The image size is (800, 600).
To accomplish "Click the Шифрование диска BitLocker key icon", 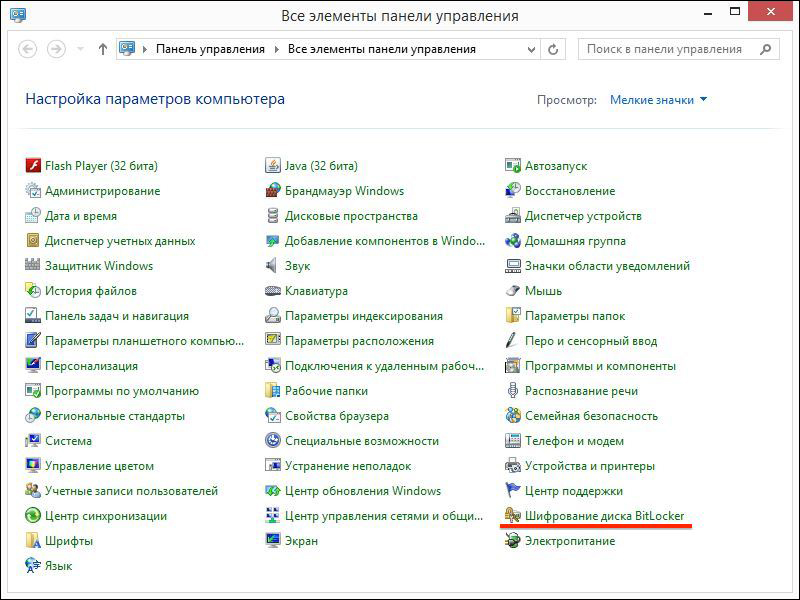I will (x=513, y=515).
